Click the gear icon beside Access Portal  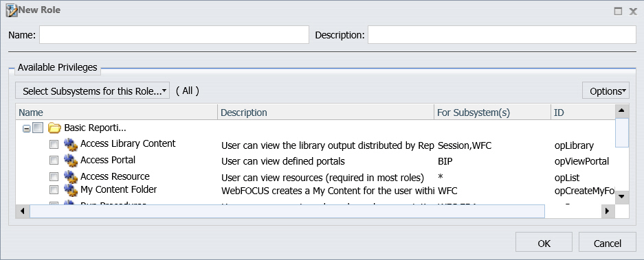(x=70, y=161)
